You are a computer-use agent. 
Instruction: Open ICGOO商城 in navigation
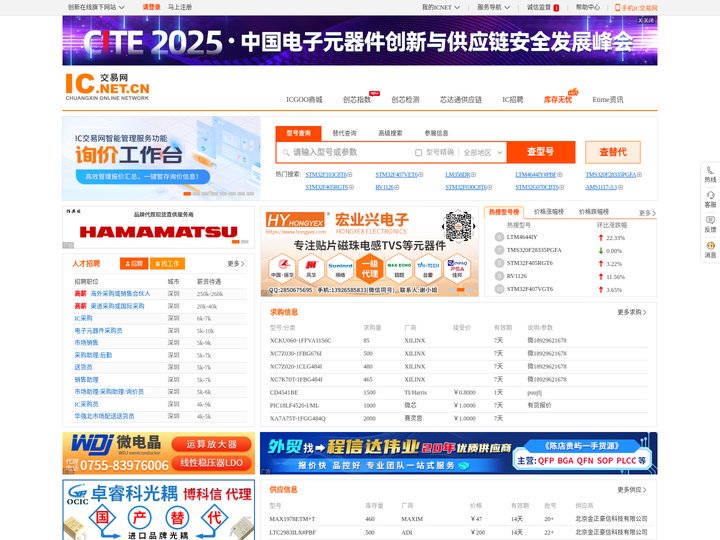[x=304, y=100]
